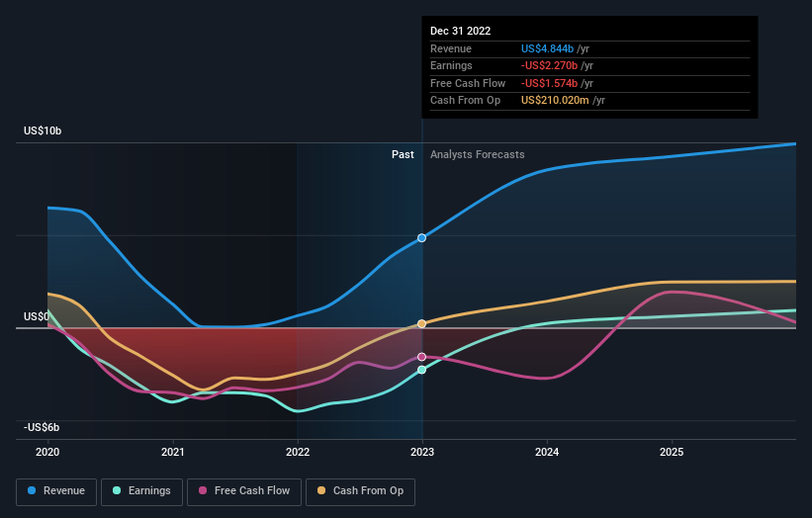Click the US$10b y-axis label
The image size is (812, 518).
pos(43,130)
